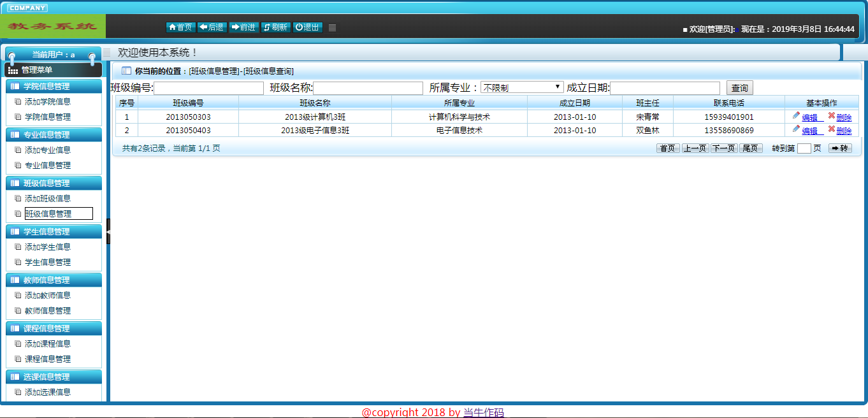This screenshot has height=418, width=868.
Task: Open 添加专业信息 menu item
Action: (x=48, y=150)
